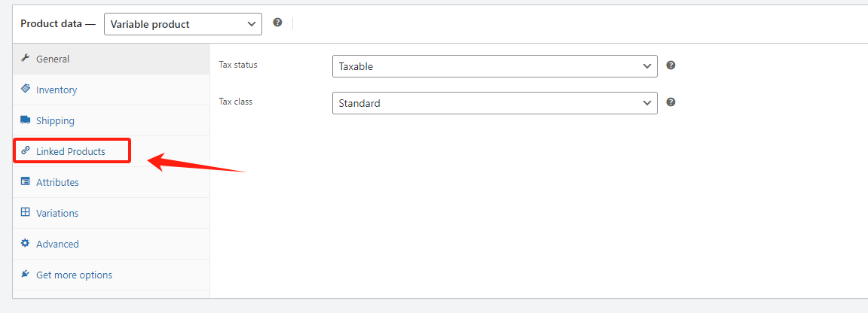This screenshot has width=868, height=313.
Task: Click the Variations grid icon
Action: [x=26, y=212]
